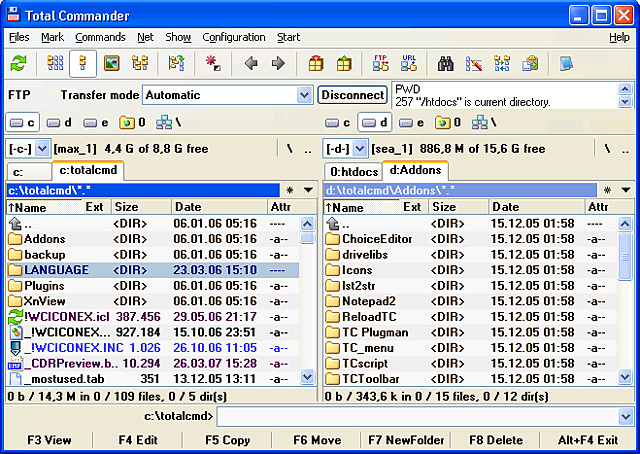
Task: Click the green Reread source refresh icon
Action: click(18, 64)
